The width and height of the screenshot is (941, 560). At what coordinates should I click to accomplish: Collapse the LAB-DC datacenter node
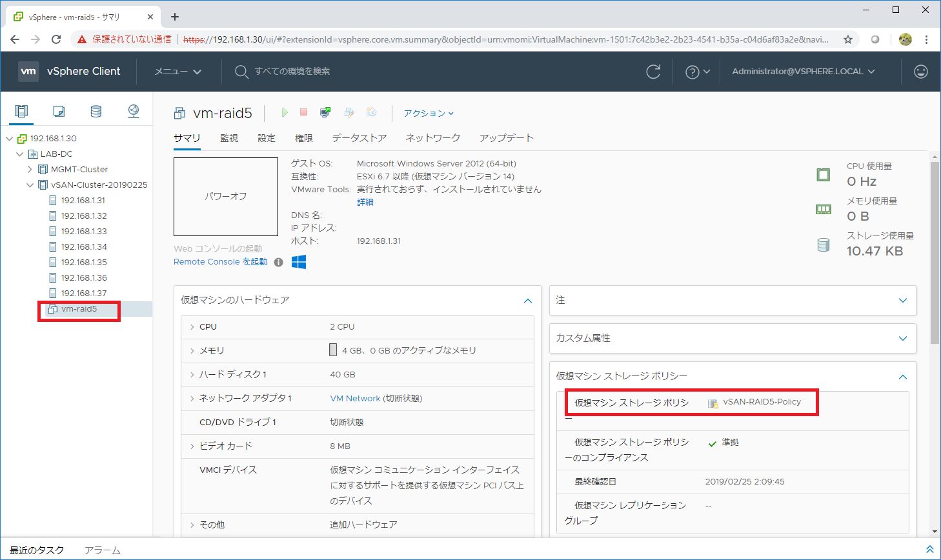coord(20,154)
